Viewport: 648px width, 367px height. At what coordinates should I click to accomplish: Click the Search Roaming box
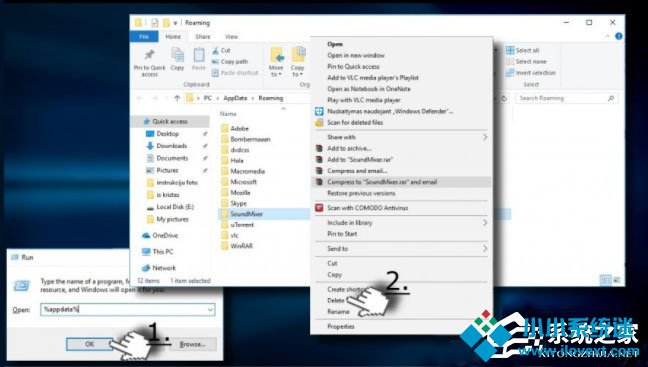click(x=567, y=98)
